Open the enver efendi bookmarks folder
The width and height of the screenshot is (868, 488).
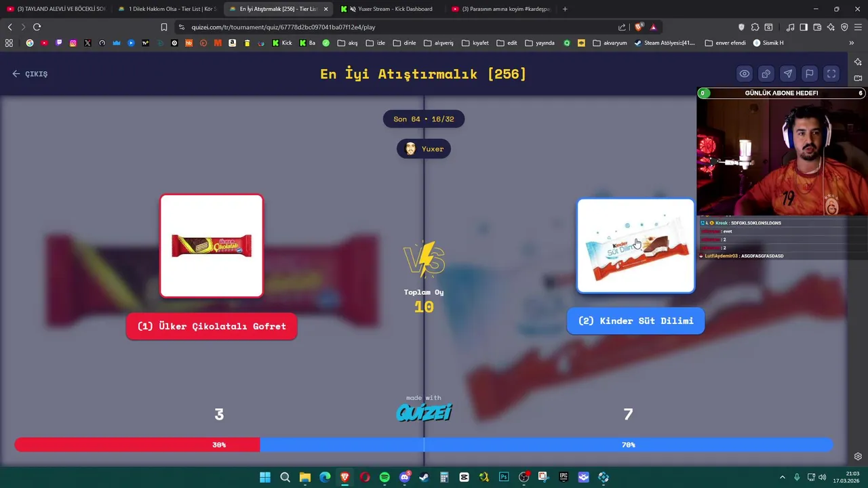click(x=726, y=43)
